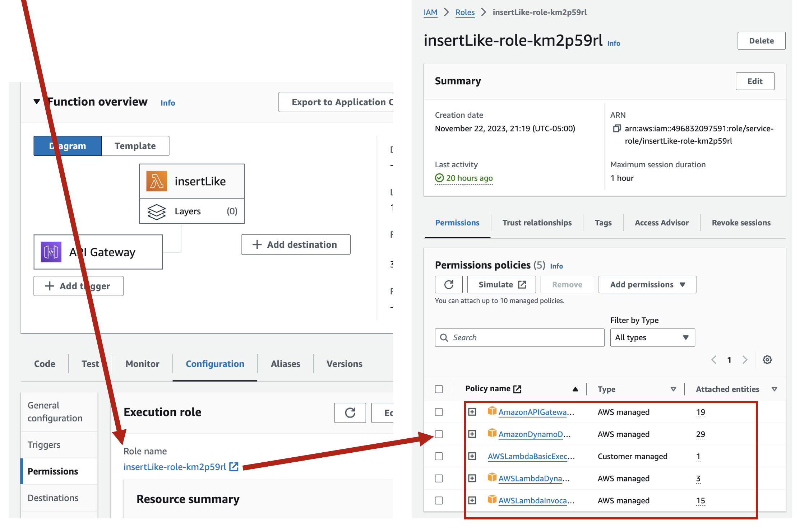Sort by Policy name ascending arrow

(575, 389)
